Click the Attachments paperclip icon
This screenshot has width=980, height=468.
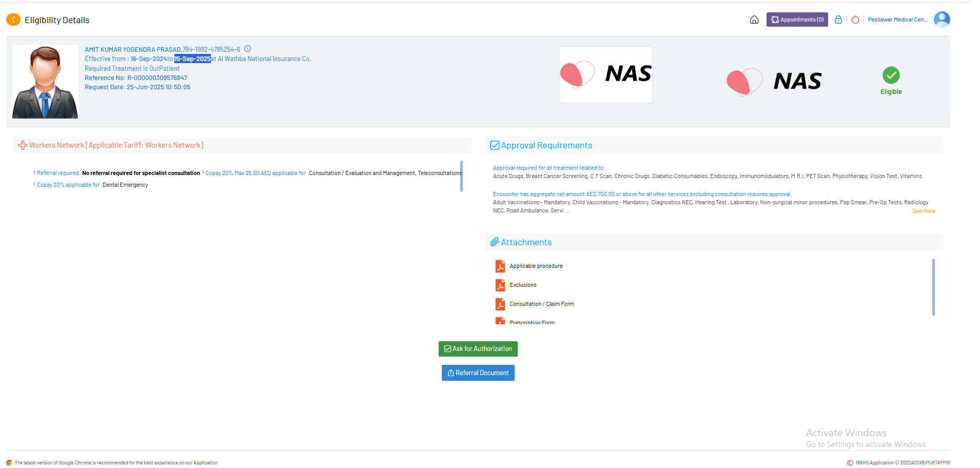495,242
